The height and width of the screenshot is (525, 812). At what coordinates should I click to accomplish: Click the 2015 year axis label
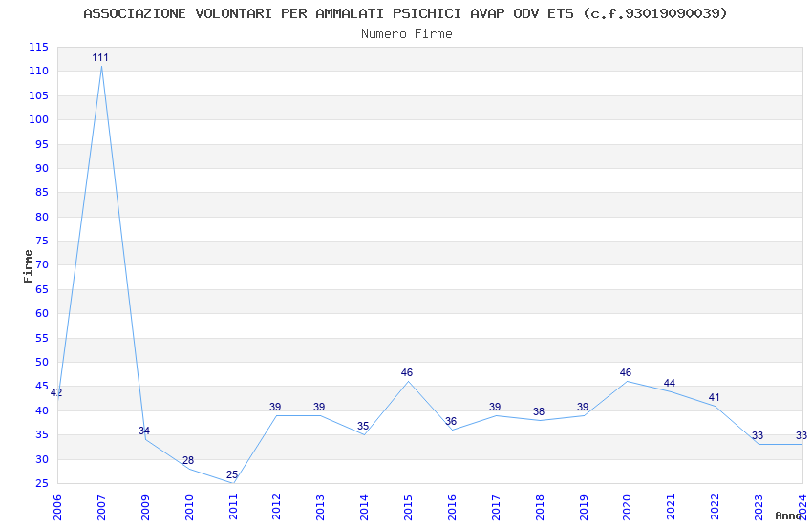[408, 507]
